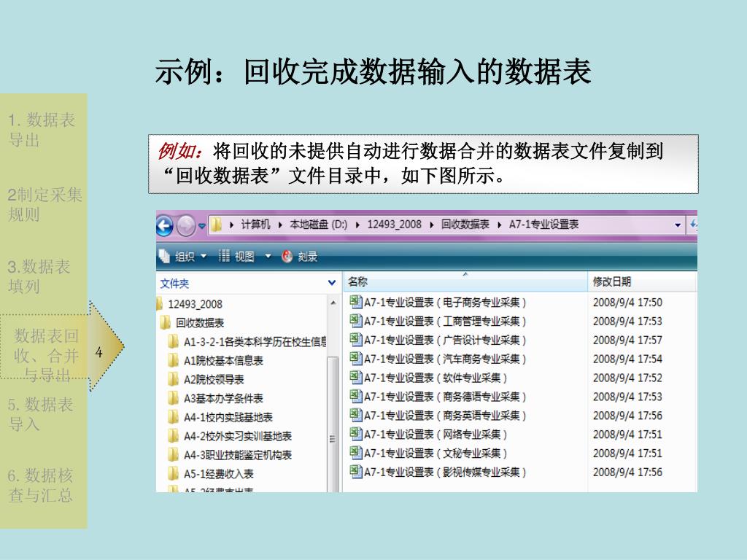
Task: Select file name A7-1专业设置表（文秘专业采集）
Action: coord(436,454)
